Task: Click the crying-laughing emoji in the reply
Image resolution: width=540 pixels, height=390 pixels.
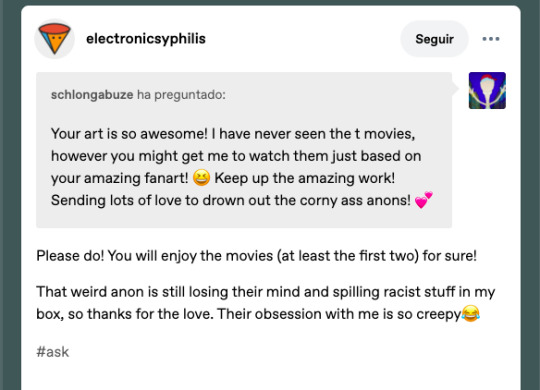Action: pos(470,314)
